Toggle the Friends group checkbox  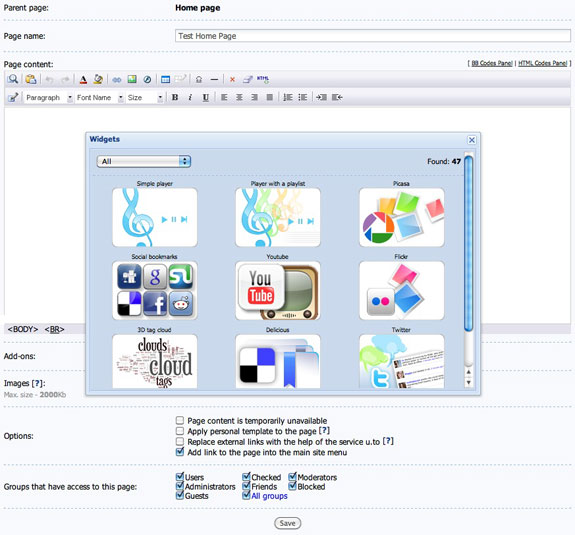coord(246,486)
